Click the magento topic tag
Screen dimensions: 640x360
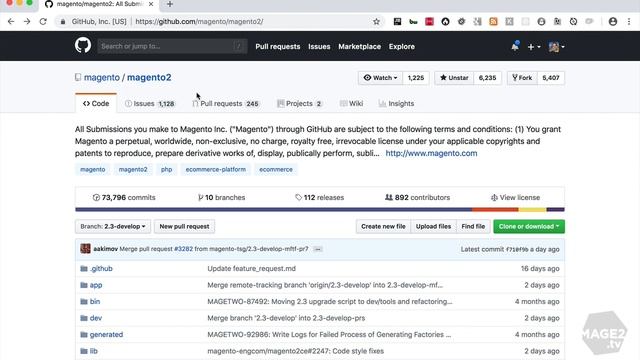pyautogui.click(x=93, y=169)
